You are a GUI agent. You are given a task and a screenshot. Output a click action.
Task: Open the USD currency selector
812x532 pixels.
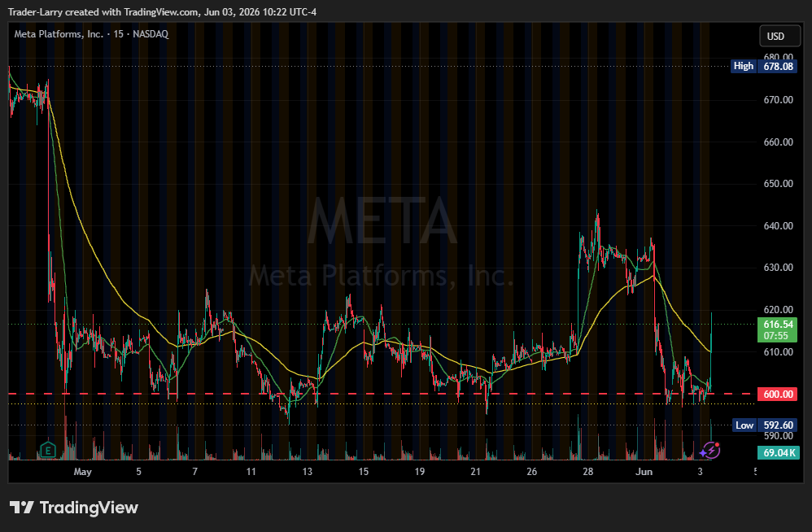[x=780, y=37]
